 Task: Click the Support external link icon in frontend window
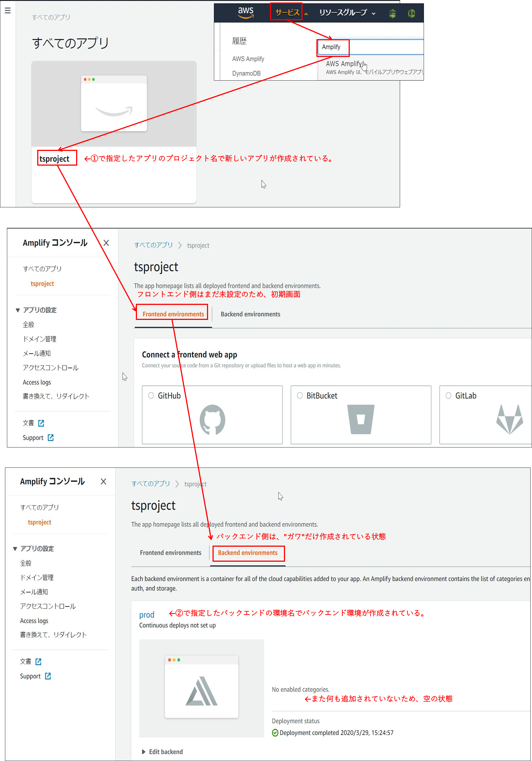click(x=51, y=438)
